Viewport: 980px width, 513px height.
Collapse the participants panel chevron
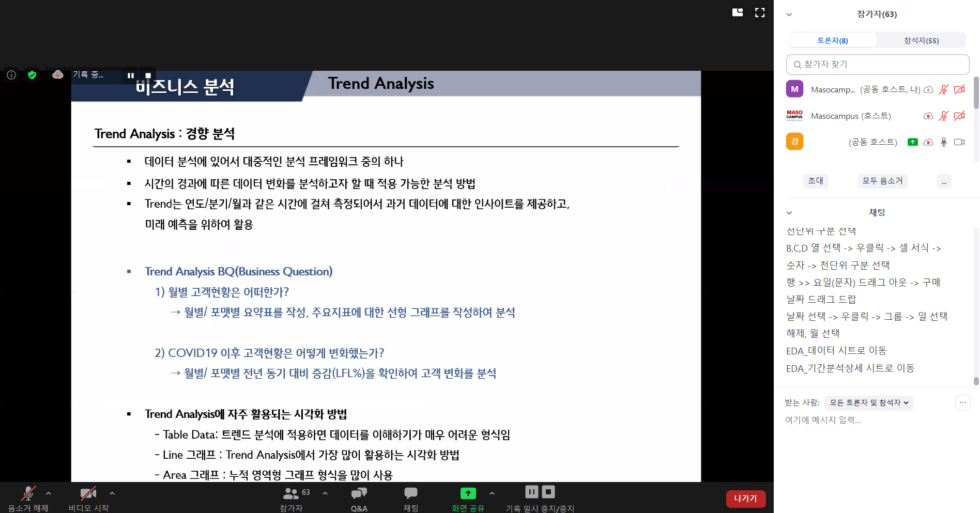789,14
